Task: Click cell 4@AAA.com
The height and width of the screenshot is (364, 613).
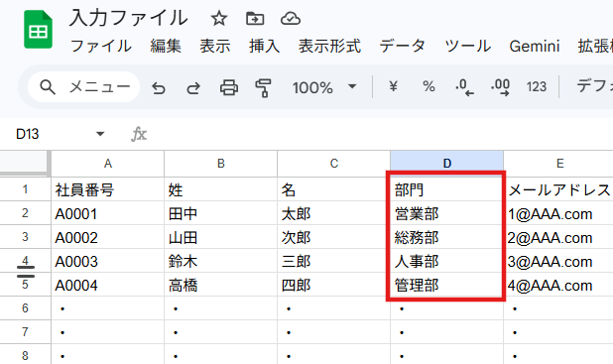Action: [x=559, y=285]
